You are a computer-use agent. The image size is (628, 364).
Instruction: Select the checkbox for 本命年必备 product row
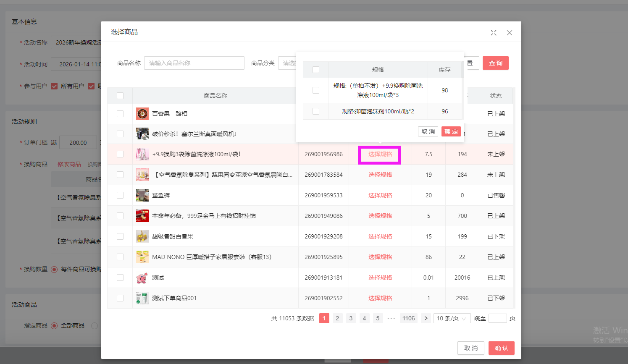(x=120, y=216)
